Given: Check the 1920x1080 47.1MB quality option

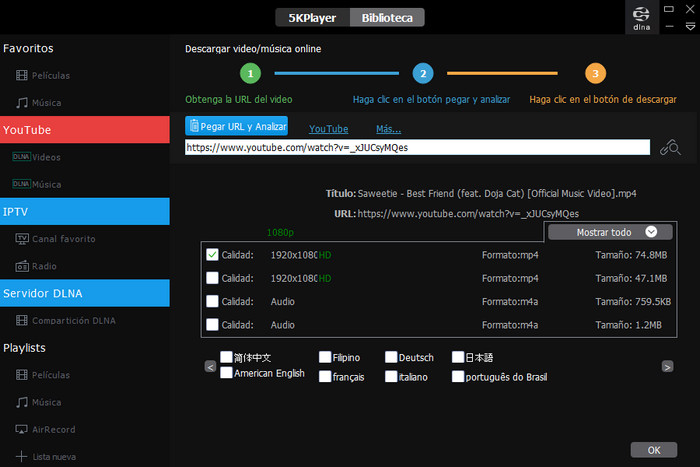Looking at the screenshot, I should point(212,278).
